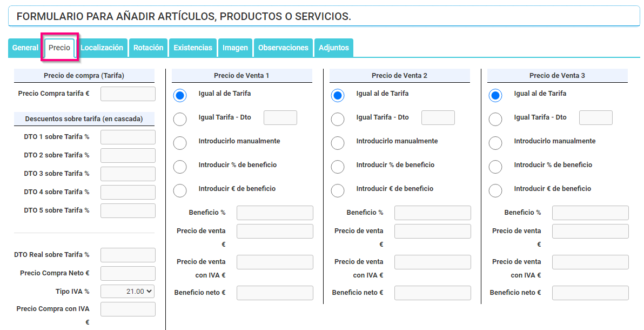Switch to the General tab

pos(25,48)
